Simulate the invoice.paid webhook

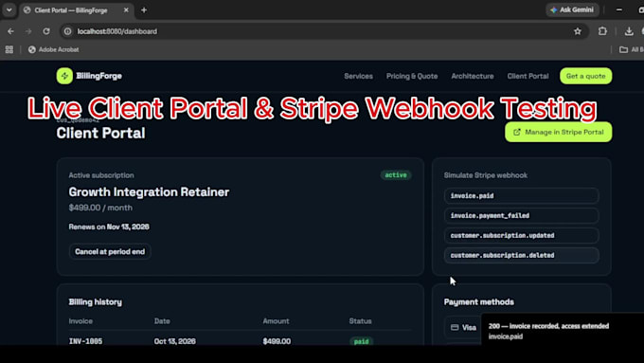521,195
